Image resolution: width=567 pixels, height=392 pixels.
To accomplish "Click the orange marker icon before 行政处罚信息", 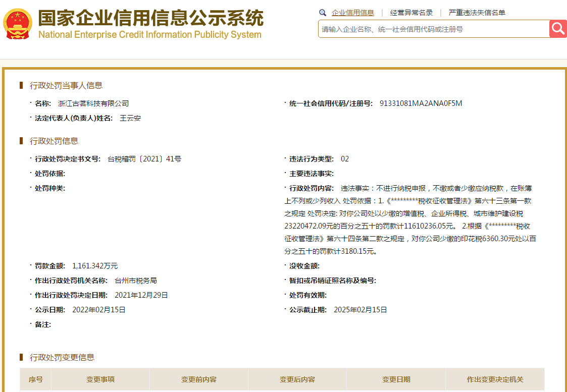I will tap(22, 141).
